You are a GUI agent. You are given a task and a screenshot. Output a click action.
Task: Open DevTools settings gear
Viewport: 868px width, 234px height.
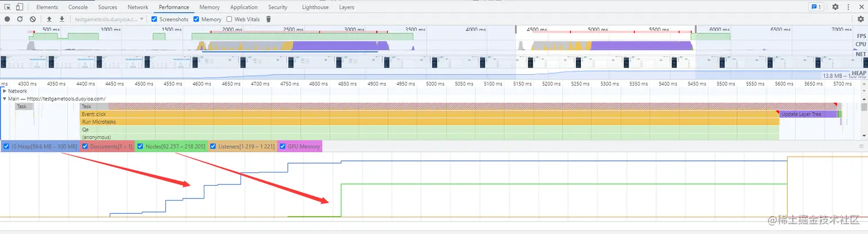click(x=835, y=7)
